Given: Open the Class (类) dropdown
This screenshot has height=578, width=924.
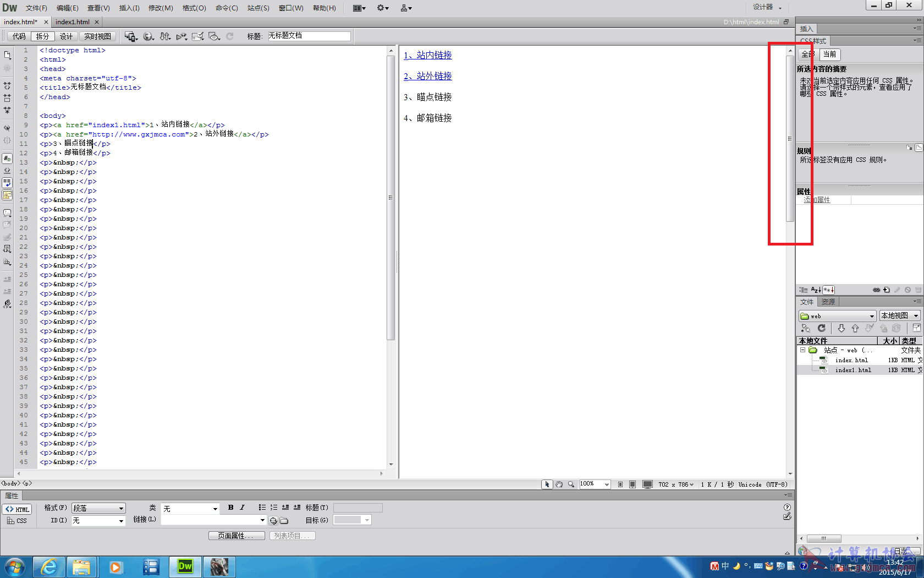Looking at the screenshot, I should [x=190, y=509].
